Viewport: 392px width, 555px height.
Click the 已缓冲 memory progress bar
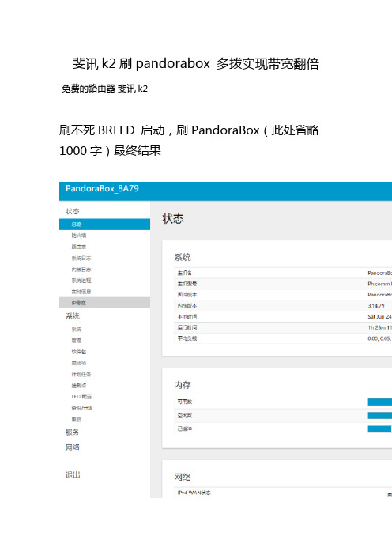tap(379, 429)
